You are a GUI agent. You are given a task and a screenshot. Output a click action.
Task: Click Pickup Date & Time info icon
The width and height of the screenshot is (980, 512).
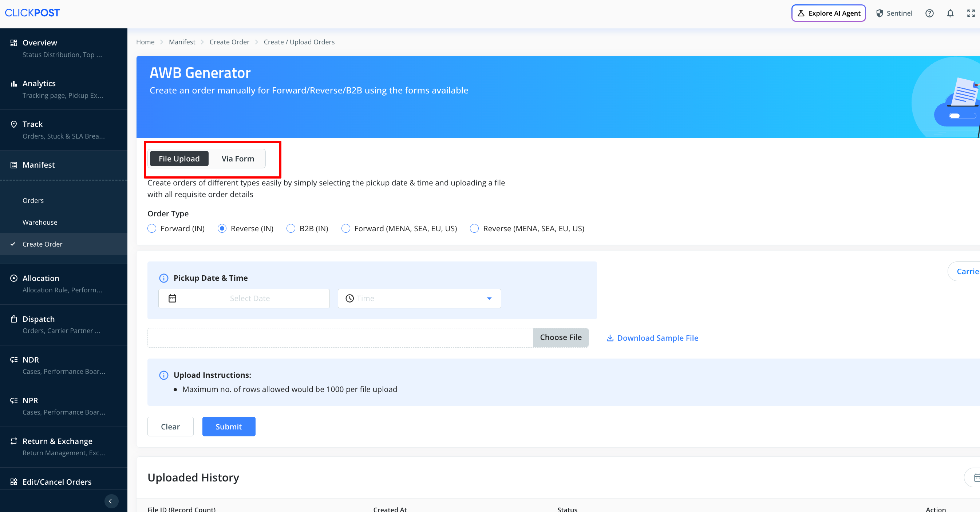click(163, 278)
